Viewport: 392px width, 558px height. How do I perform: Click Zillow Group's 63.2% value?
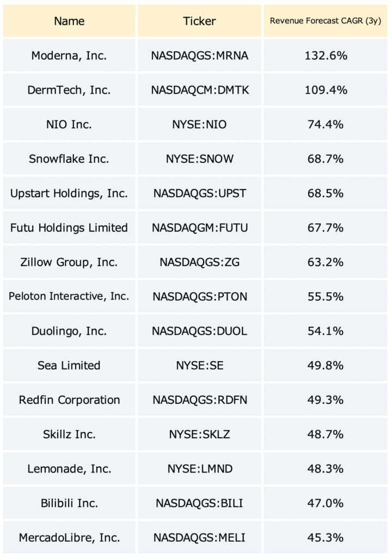[x=325, y=262]
